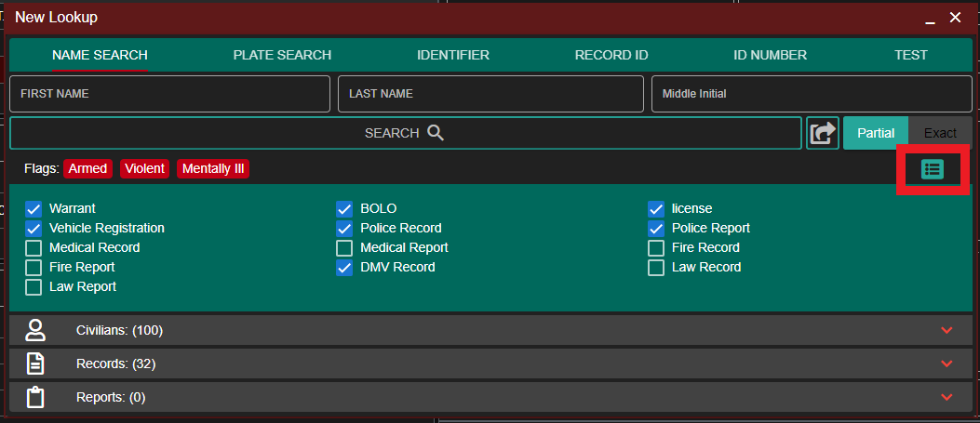Click the Last Name input field
Viewport: 980px width, 423px height.
(x=490, y=94)
